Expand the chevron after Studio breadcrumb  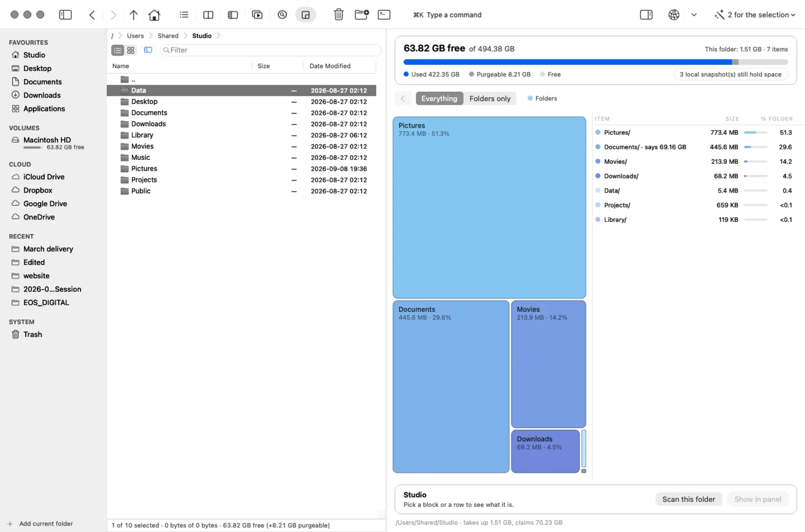tap(218, 36)
